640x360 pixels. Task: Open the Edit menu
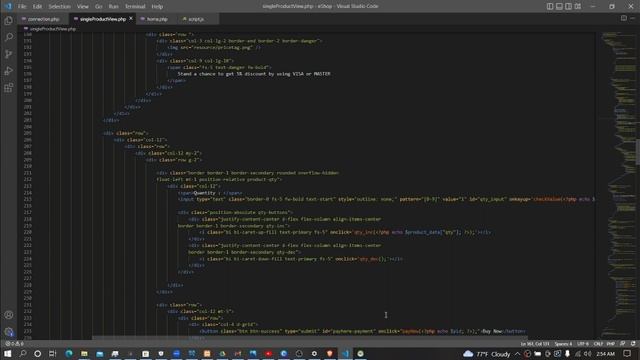click(37, 7)
